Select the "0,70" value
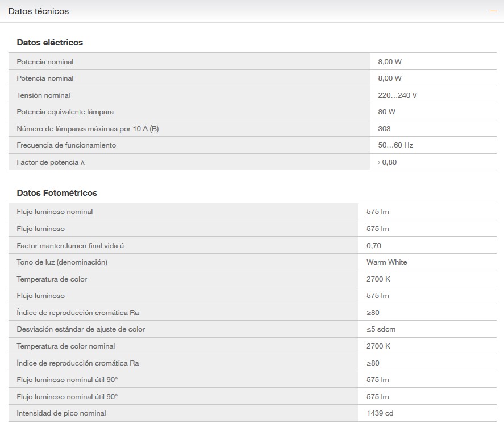This screenshot has height=432, width=504. point(374,246)
